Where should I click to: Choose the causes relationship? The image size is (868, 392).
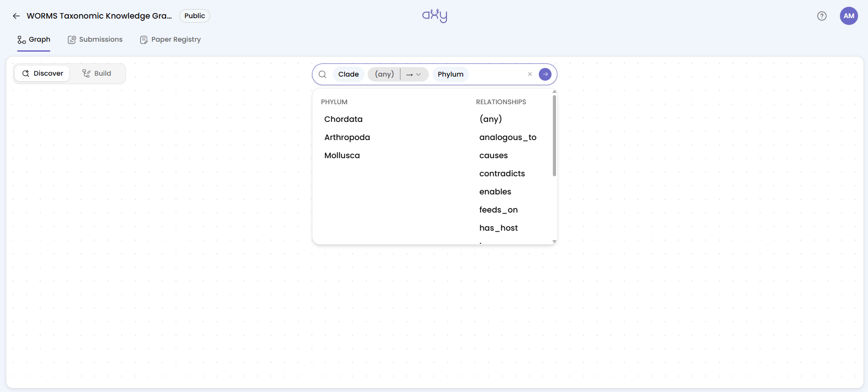494,155
